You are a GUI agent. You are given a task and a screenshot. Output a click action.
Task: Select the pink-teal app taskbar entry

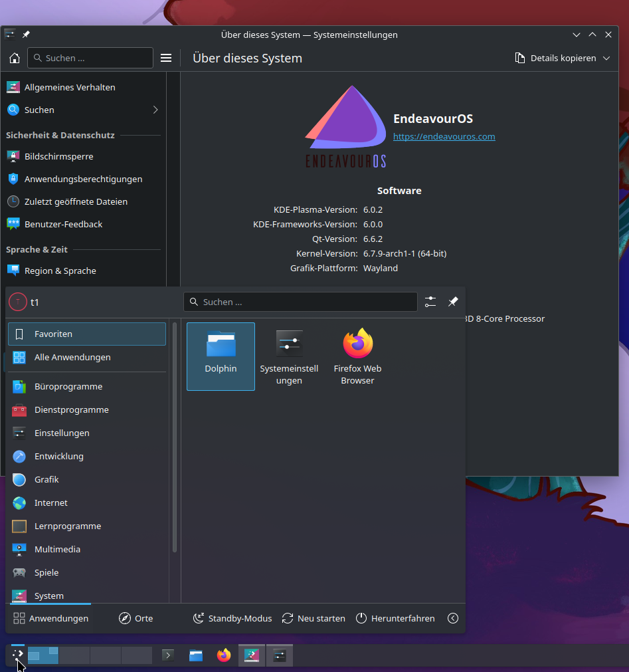point(252,655)
